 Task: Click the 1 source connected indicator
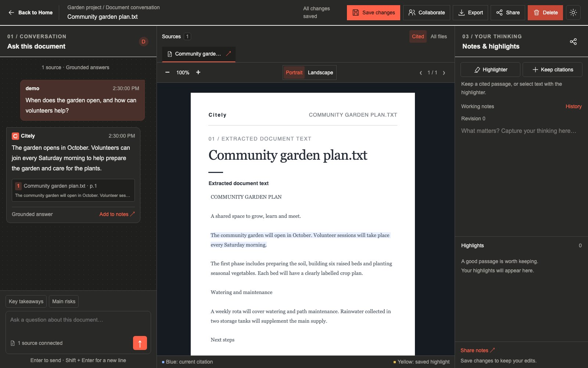click(36, 343)
